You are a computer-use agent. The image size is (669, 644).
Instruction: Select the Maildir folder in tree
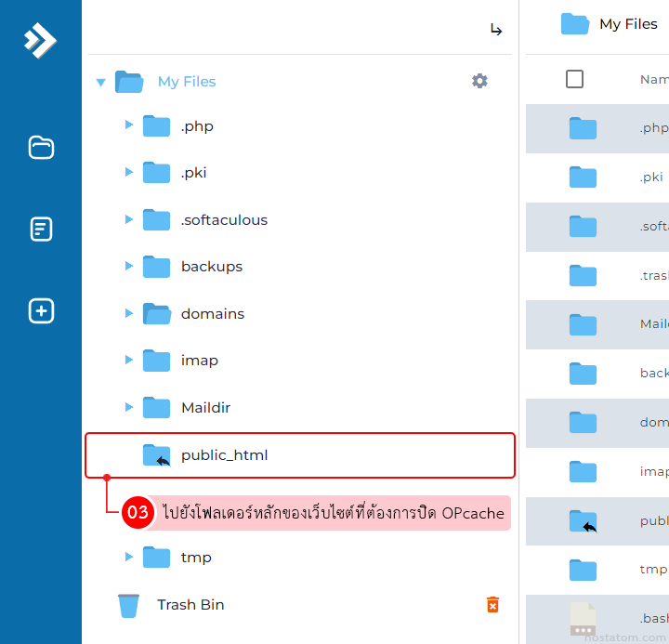point(205,407)
